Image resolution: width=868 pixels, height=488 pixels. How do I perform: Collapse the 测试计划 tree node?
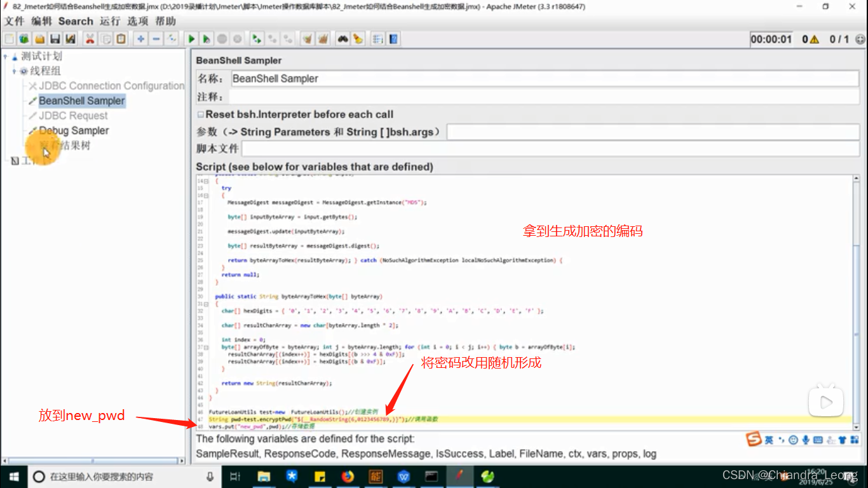pos(5,57)
